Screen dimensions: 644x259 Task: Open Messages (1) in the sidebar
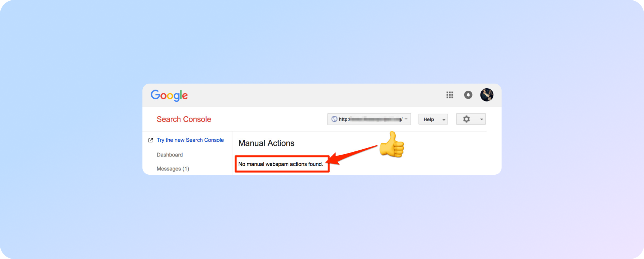click(173, 169)
